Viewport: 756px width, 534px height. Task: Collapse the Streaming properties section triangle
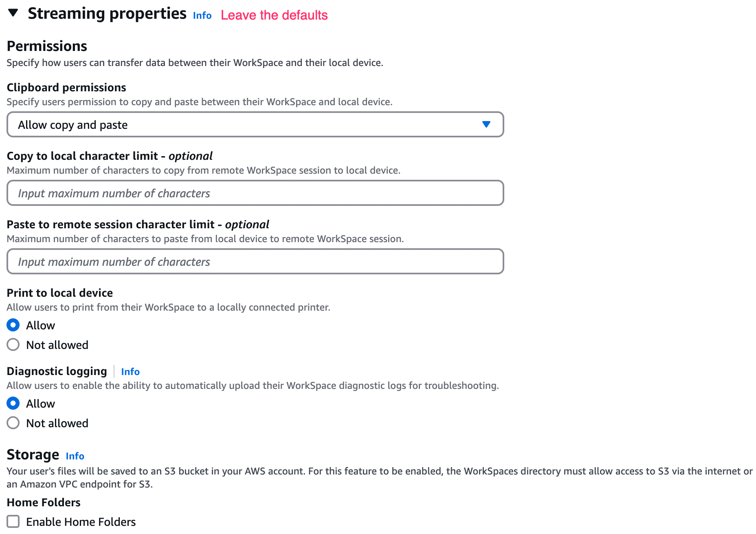point(13,13)
